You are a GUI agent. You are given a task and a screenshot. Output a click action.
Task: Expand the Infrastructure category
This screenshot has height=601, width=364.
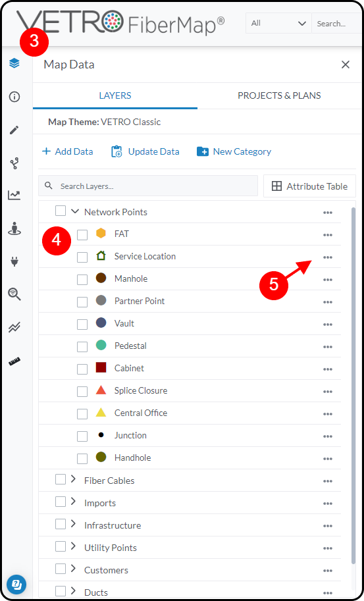coord(74,524)
